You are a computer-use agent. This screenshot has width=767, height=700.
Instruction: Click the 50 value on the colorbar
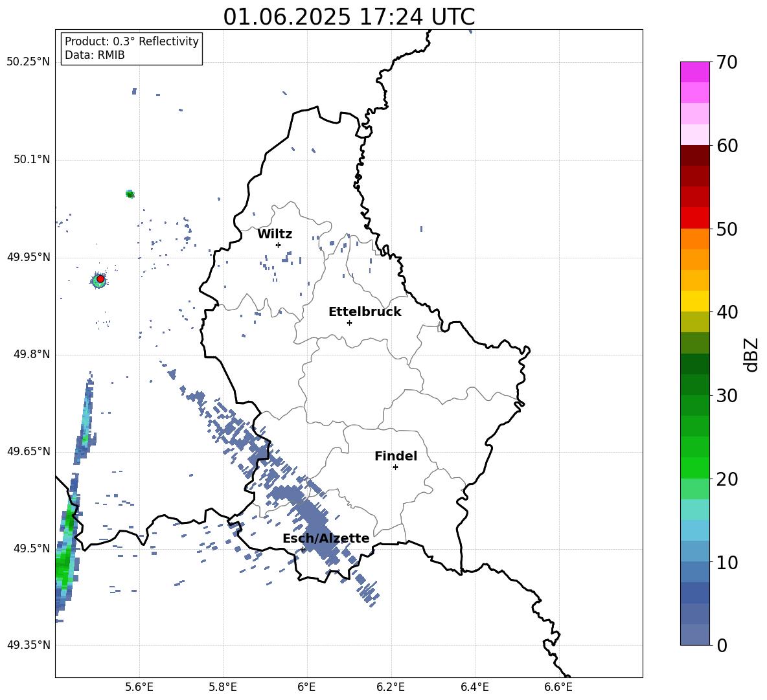tap(727, 229)
